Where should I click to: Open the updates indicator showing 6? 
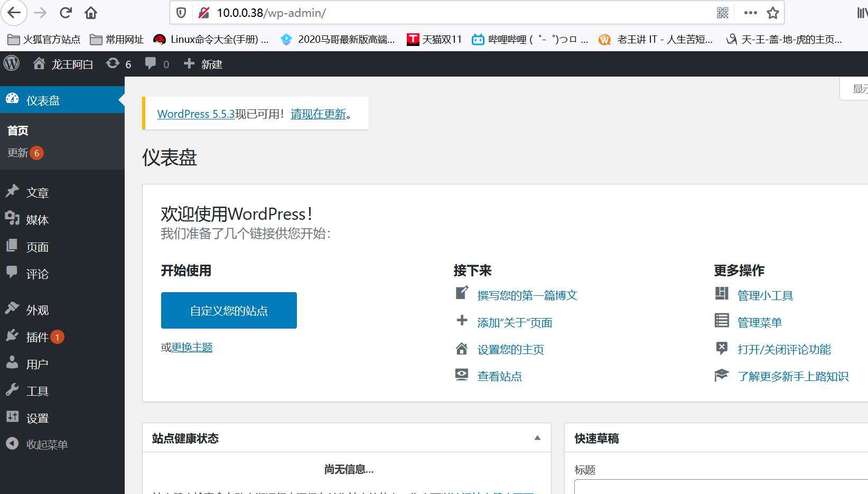(x=119, y=64)
